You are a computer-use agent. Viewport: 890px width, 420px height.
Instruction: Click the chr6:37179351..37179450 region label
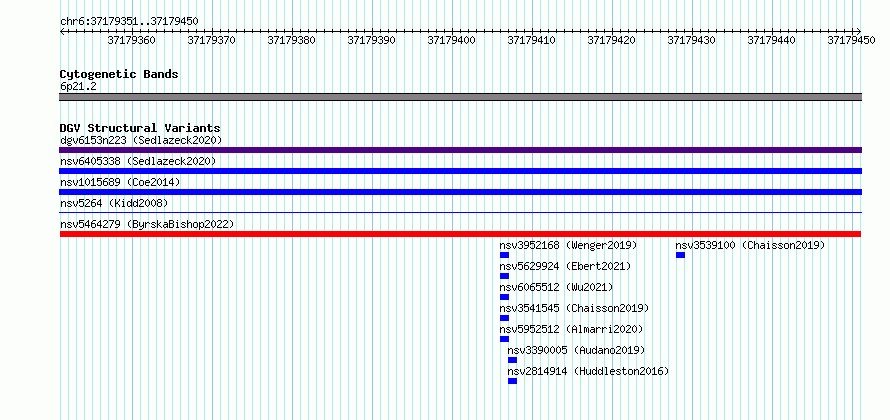129,22
